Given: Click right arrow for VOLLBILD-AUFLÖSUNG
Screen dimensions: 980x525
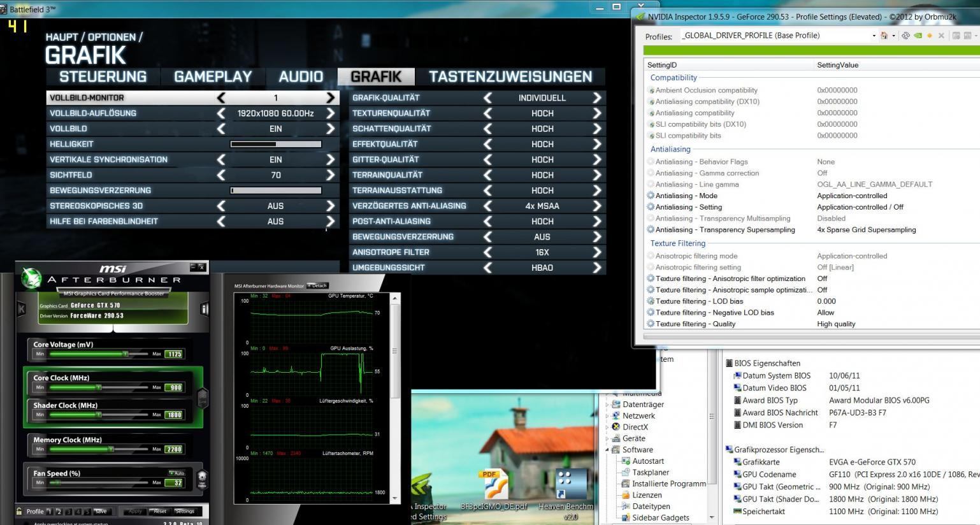Looking at the screenshot, I should (x=330, y=113).
